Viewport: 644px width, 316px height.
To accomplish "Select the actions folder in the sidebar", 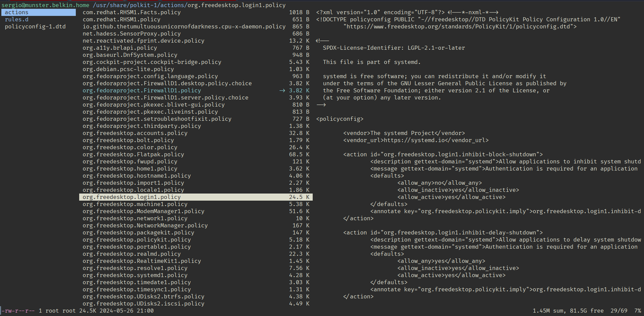I will click(x=16, y=12).
